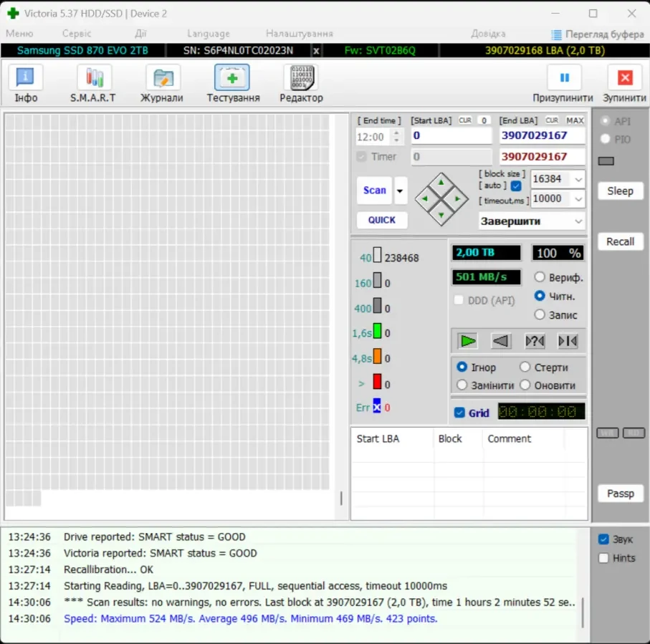
Task: Expand the timeout 10000 dropdown
Action: pyautogui.click(x=578, y=199)
